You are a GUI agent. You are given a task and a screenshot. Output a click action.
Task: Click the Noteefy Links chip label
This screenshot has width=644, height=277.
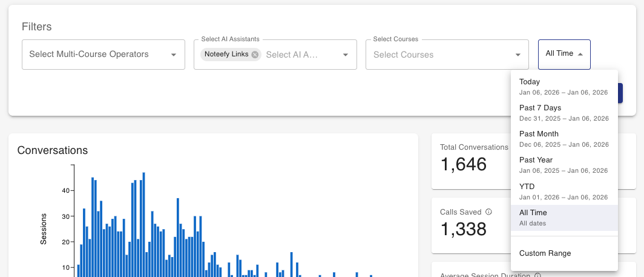(226, 55)
